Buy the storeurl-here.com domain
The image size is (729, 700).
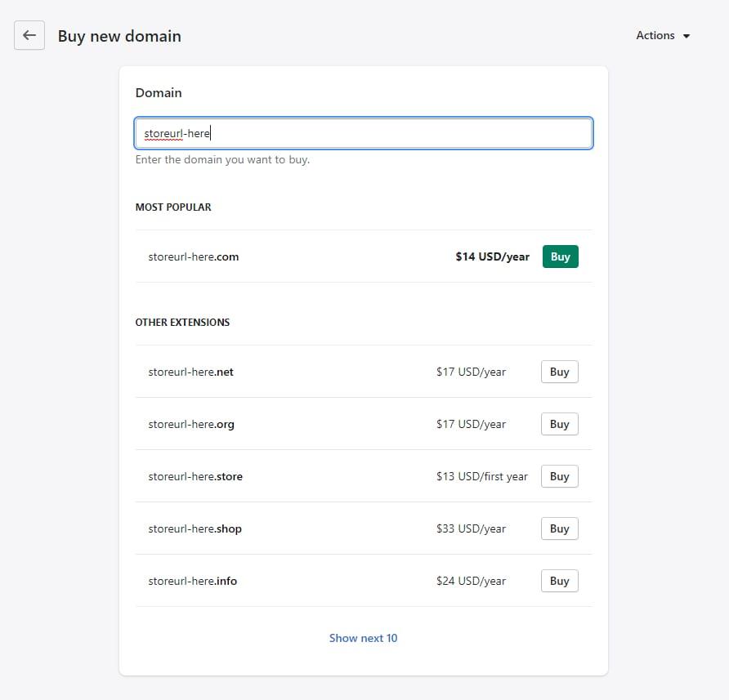tap(560, 256)
